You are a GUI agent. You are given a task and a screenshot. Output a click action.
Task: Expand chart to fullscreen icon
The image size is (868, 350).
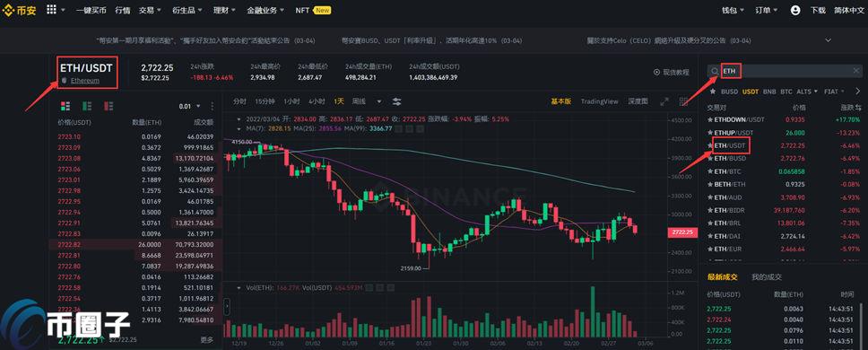click(664, 101)
